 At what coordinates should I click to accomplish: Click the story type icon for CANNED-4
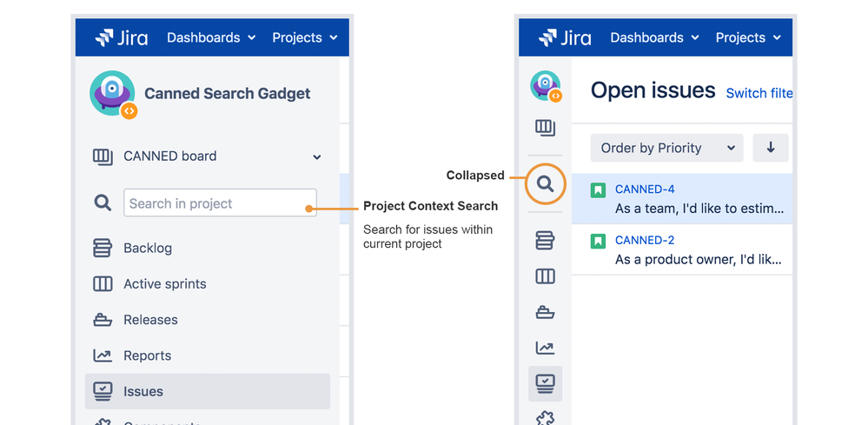click(x=598, y=191)
